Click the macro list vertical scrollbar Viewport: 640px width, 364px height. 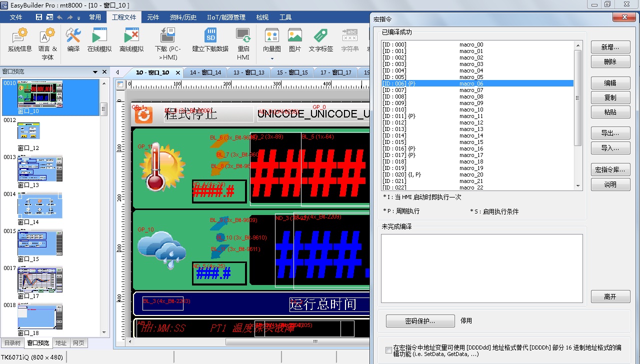point(578,100)
